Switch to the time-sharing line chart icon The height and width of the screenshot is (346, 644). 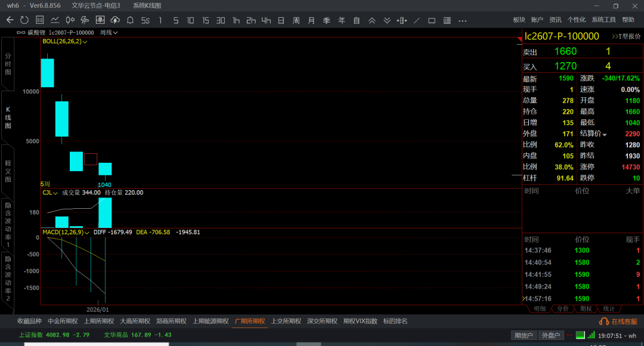pyautogui.click(x=55, y=20)
